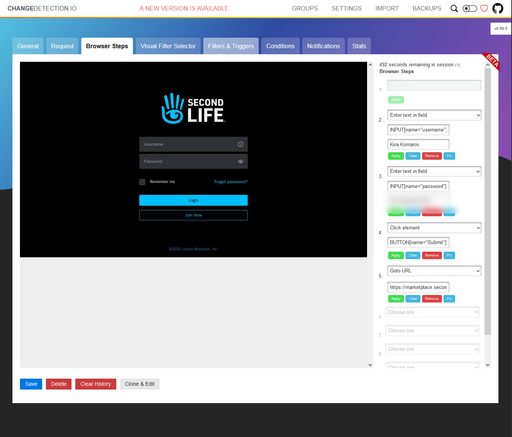Switch to the General tab
The height and width of the screenshot is (437, 512).
pyautogui.click(x=28, y=46)
